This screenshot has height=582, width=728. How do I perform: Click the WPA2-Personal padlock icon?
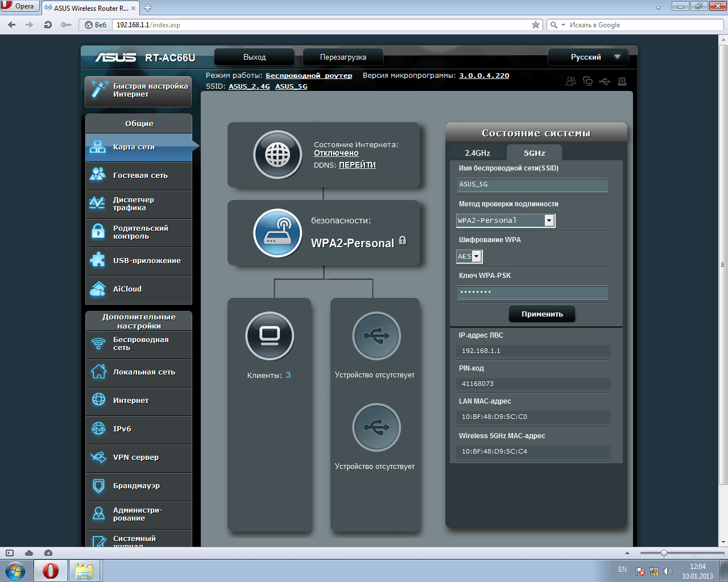[403, 240]
